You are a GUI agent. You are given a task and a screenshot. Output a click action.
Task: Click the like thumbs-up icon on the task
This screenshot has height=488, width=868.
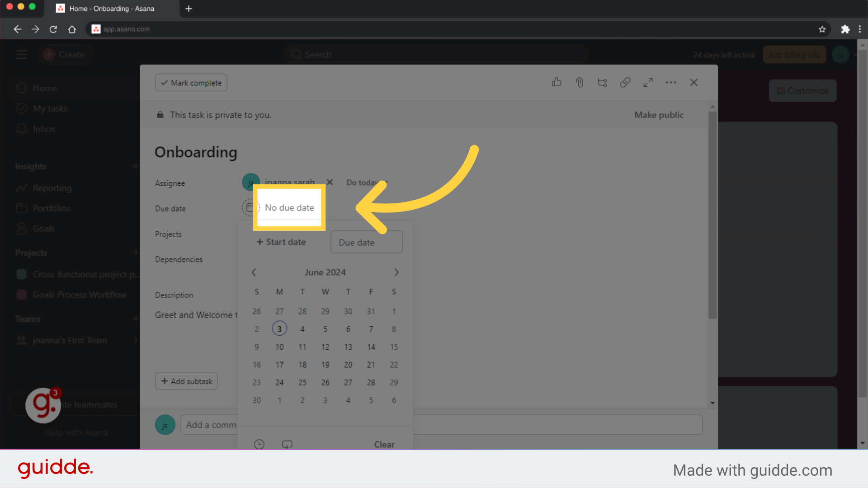click(x=557, y=82)
